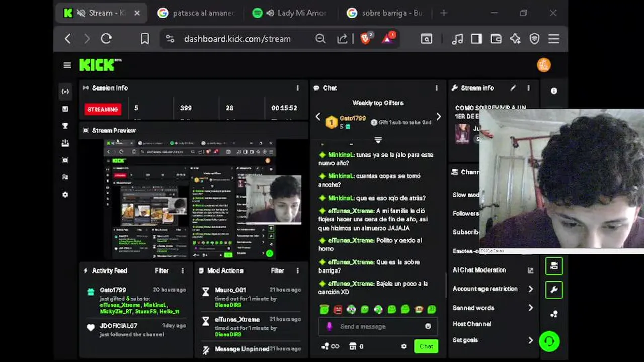Click the zoom magnifier icon in address bar
This screenshot has width=644, height=362.
(x=320, y=39)
